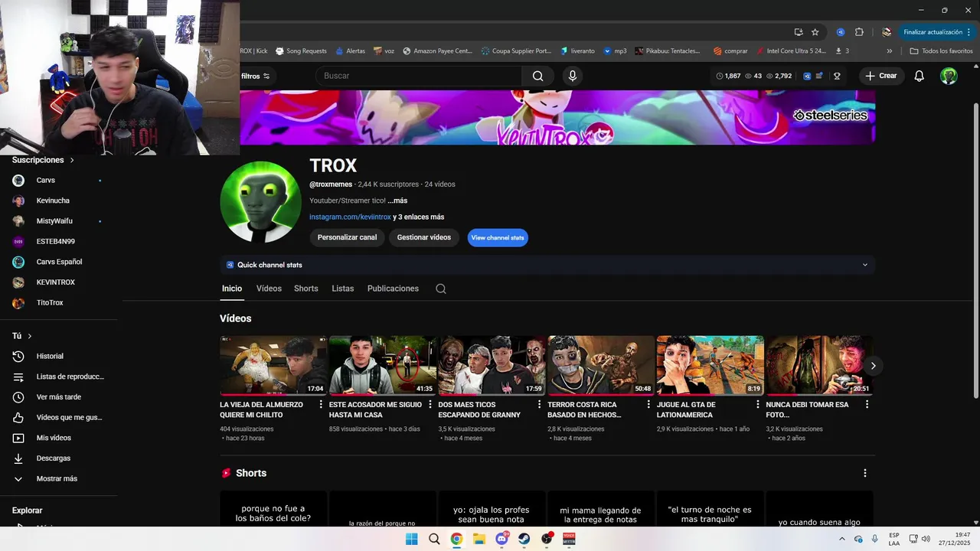The height and width of the screenshot is (551, 980).
Task: Expand Suscripciones section chevron
Action: 72,160
